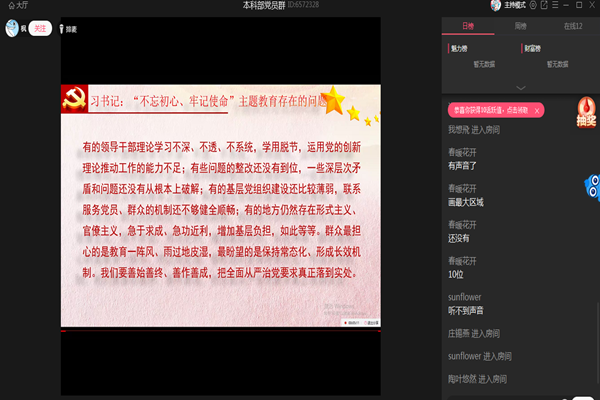Click the pink reward notification banner
600x400 pixels.
click(x=496, y=110)
